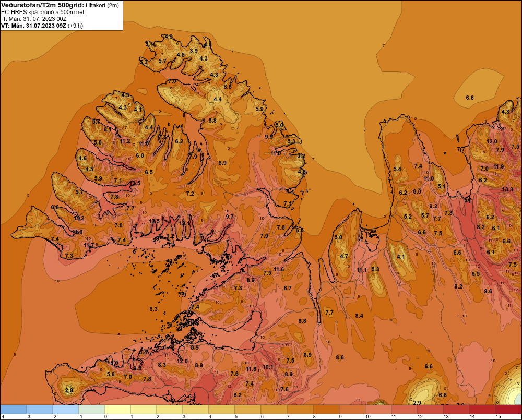Image resolution: width=522 pixels, height=420 pixels.
Task: Click the 11.7 temperature value
Action: 89,245
